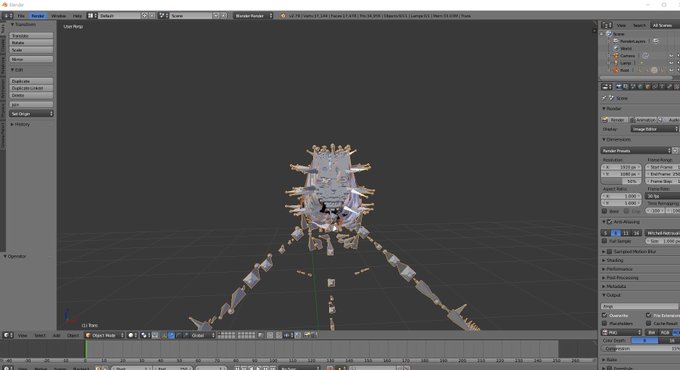
Task: Open the Render Presets dropdown
Action: tap(636, 151)
